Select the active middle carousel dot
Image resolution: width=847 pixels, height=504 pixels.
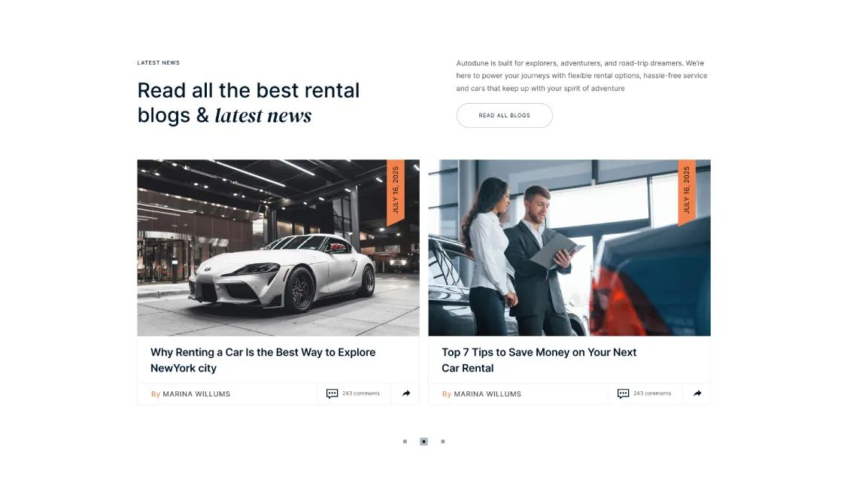point(423,442)
